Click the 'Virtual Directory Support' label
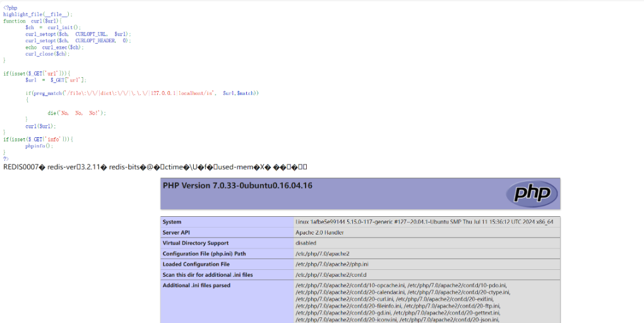Viewport: 644px width, 323px height. (196, 243)
